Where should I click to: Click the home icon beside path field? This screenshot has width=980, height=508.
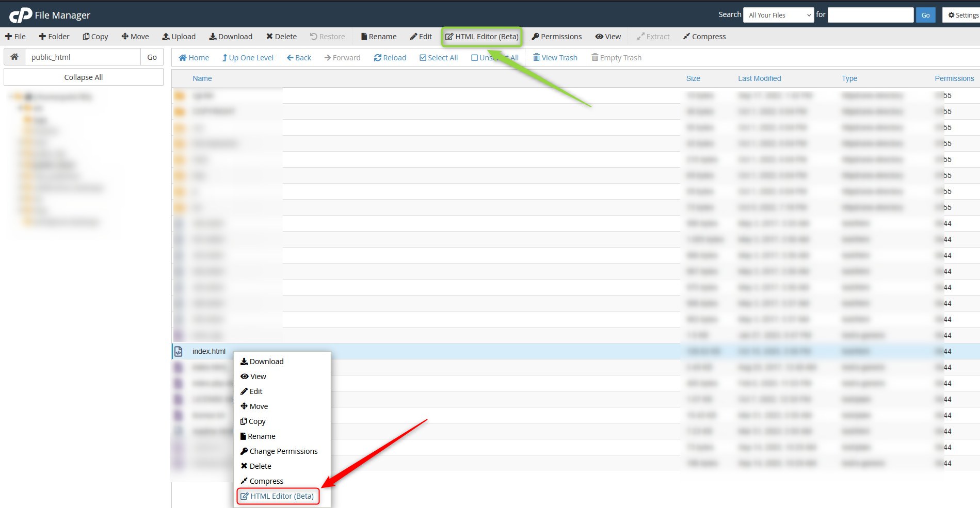14,57
